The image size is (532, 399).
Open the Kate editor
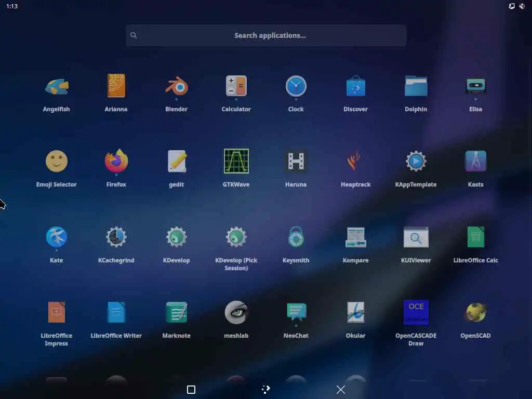tap(56, 237)
